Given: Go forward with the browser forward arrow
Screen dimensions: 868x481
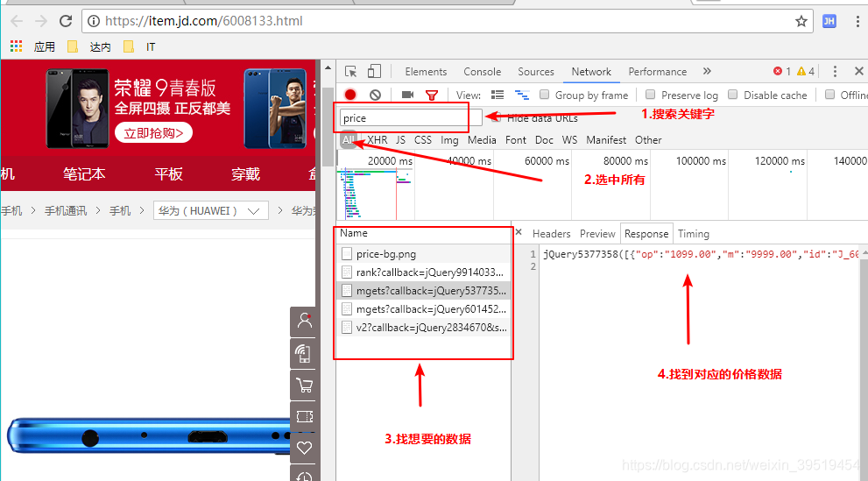Looking at the screenshot, I should coord(41,21).
